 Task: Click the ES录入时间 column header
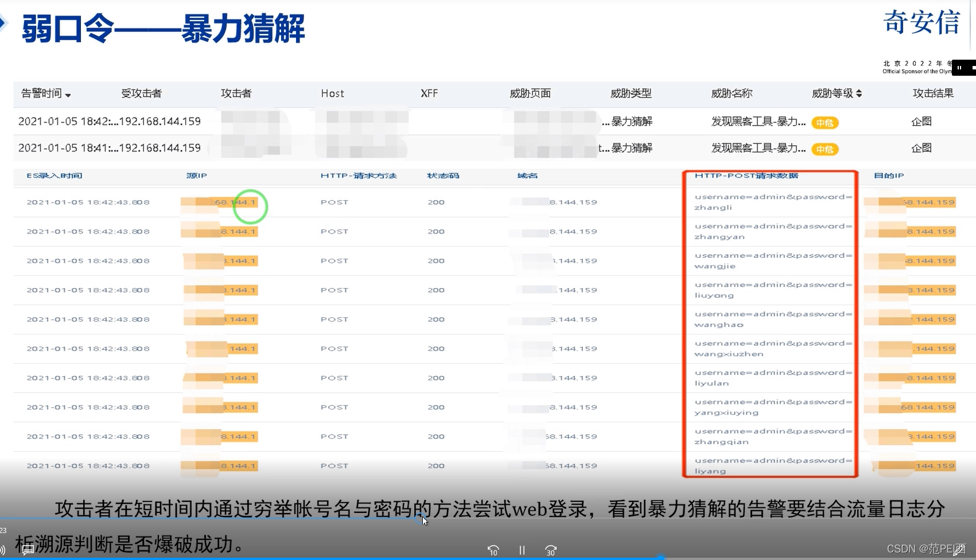(55, 176)
